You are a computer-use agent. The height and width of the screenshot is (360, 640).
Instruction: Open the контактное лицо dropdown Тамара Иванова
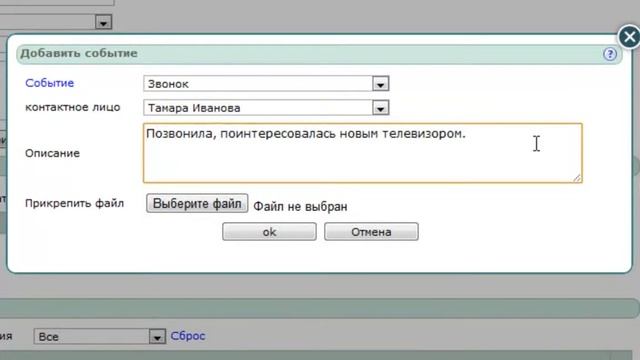(x=266, y=108)
